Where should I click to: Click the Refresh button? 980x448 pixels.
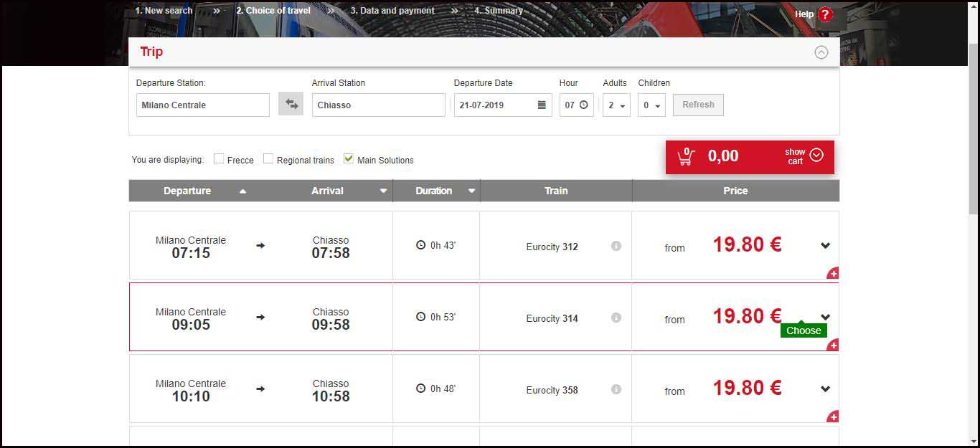(x=698, y=105)
